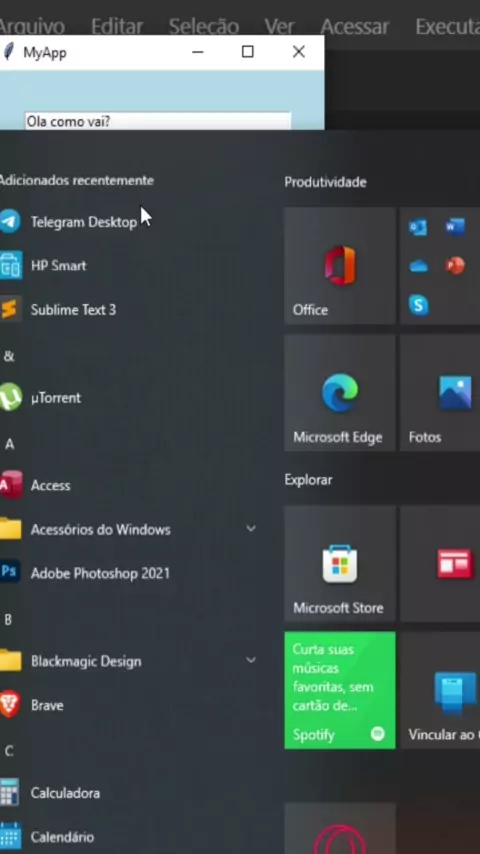Open the Arquivo menu
Image resolution: width=480 pixels, height=854 pixels.
[32, 26]
